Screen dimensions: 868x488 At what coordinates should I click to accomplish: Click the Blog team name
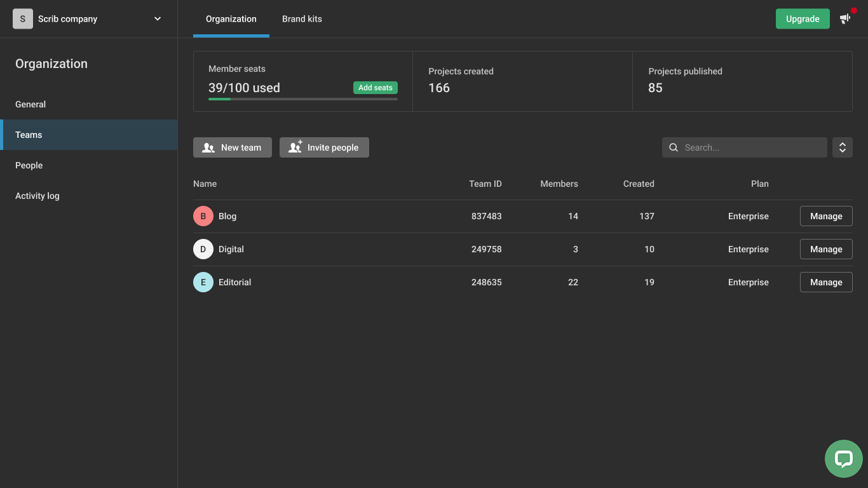pos(227,216)
